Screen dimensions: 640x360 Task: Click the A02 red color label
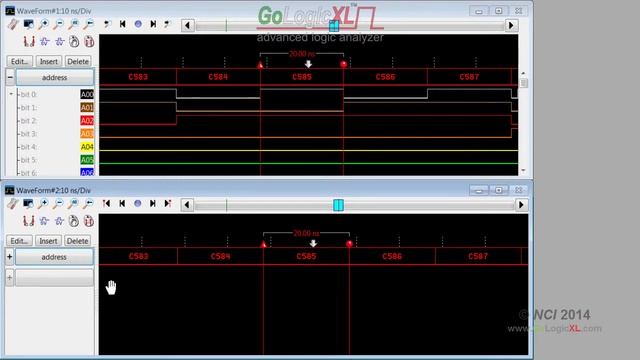pos(87,121)
